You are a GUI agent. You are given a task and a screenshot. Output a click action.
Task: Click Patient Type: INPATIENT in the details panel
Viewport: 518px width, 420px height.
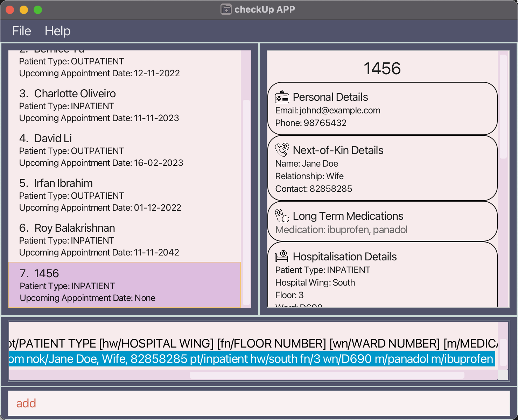323,270
